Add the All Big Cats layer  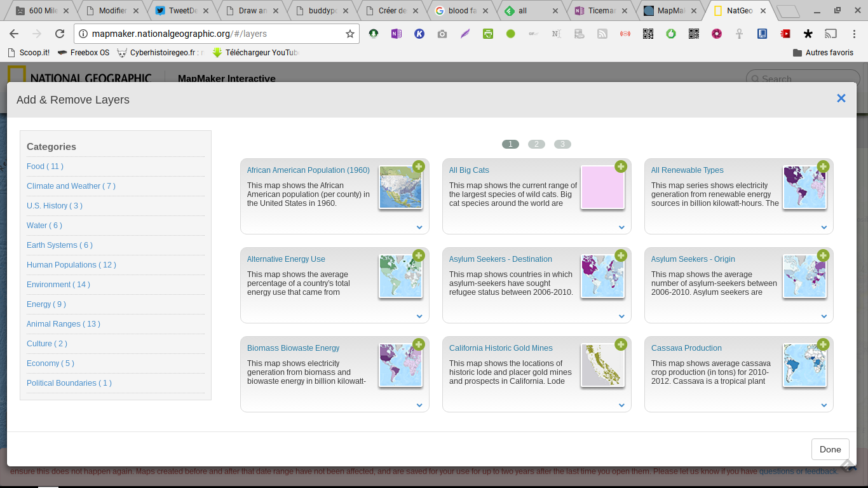click(620, 166)
